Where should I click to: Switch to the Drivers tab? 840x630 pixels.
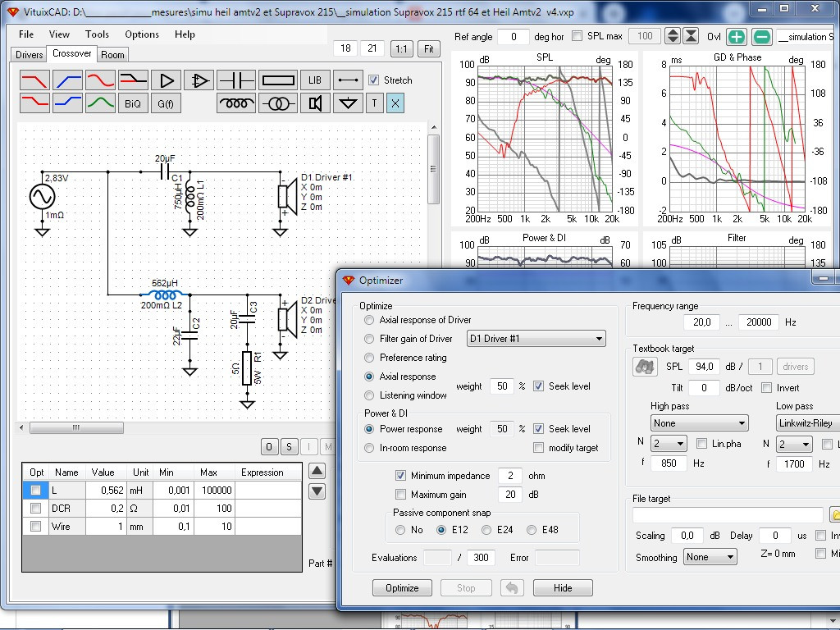click(29, 55)
